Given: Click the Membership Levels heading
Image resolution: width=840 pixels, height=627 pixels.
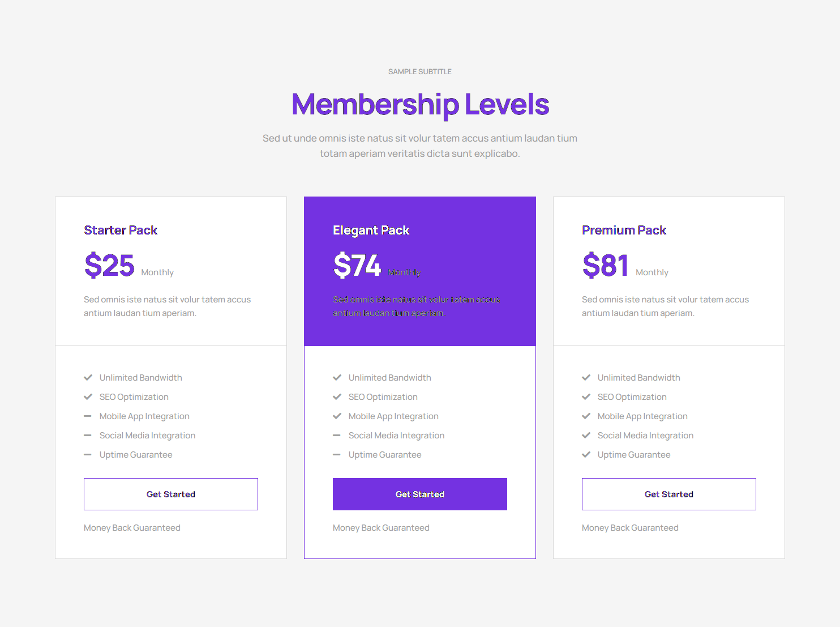Looking at the screenshot, I should (420, 104).
